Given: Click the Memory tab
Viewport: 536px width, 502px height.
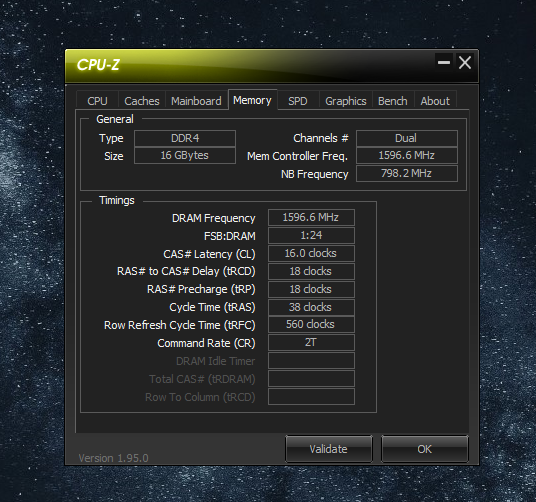Looking at the screenshot, I should (252, 100).
